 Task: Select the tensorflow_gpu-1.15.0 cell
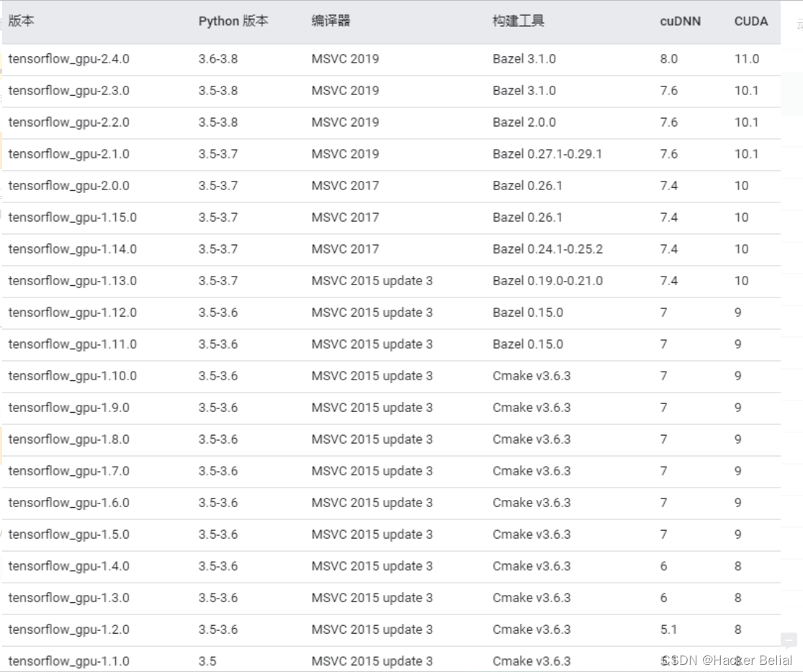pyautogui.click(x=72, y=218)
